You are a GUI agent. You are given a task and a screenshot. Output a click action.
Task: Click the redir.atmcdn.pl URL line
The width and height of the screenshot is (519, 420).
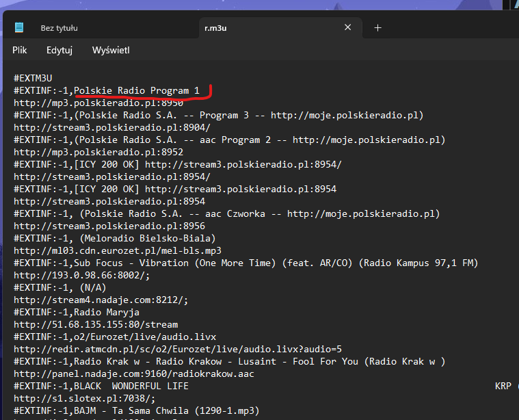click(x=178, y=349)
